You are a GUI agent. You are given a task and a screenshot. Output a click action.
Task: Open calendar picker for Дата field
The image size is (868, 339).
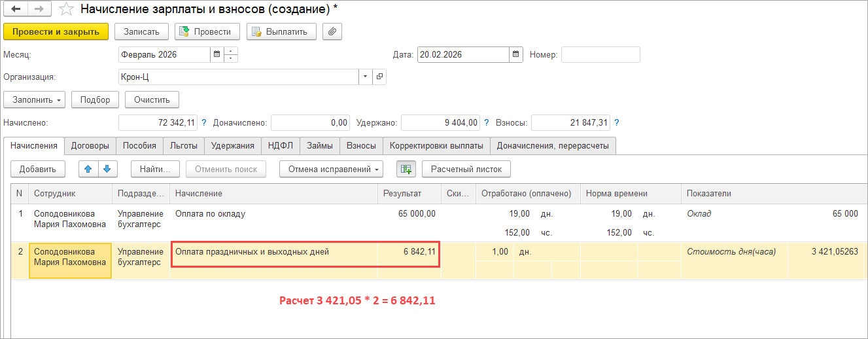[516, 54]
